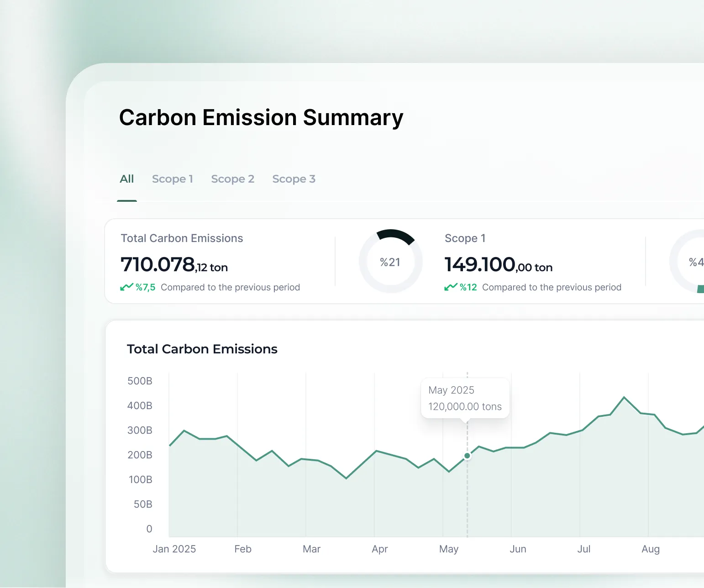Click the Total Carbon Emissions chart title

[202, 349]
